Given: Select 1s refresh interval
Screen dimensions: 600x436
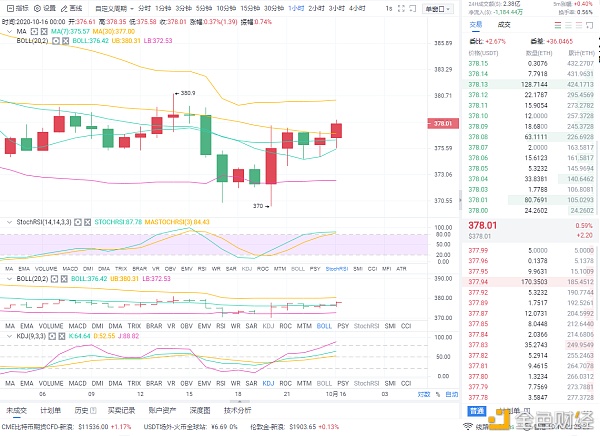Looking at the screenshot, I should coord(389,8).
